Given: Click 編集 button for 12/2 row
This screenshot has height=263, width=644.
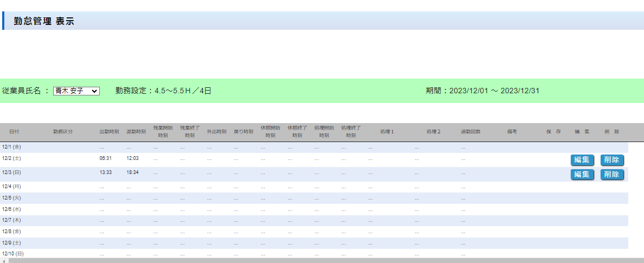Looking at the screenshot, I should [x=582, y=160].
